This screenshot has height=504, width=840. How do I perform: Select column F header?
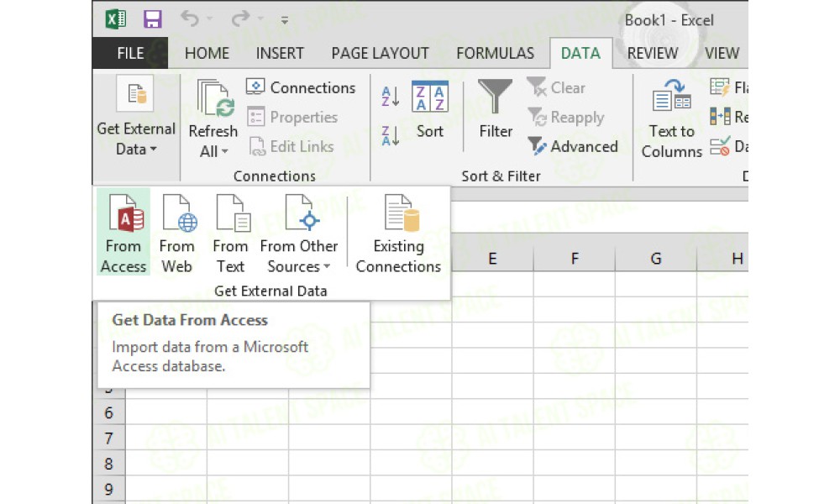point(575,258)
